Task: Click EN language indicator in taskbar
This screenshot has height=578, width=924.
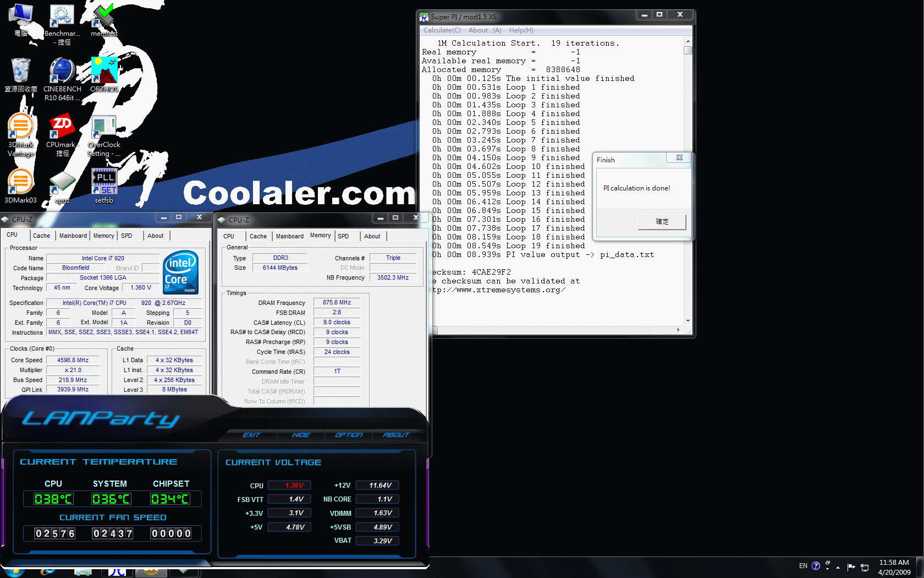Action: (x=803, y=566)
